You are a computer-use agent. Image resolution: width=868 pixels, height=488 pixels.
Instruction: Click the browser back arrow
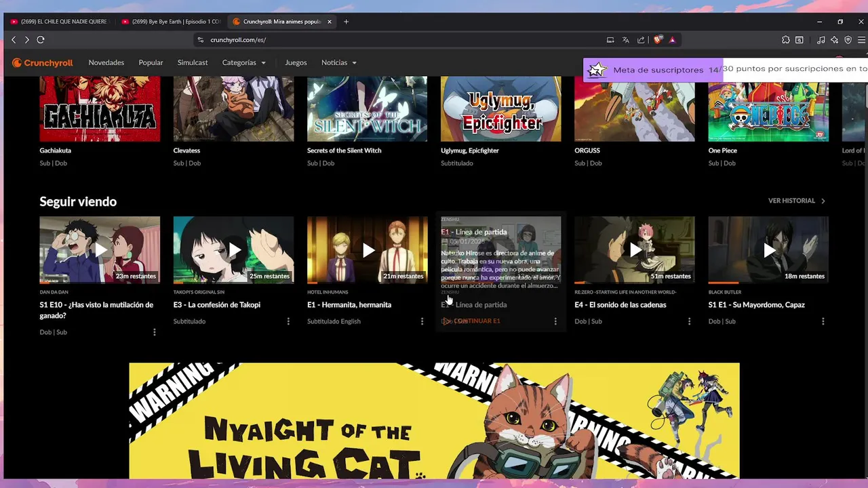14,40
